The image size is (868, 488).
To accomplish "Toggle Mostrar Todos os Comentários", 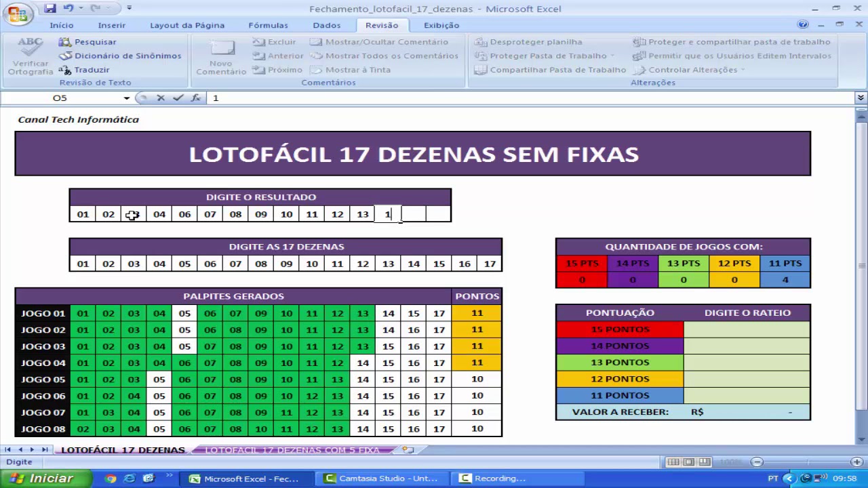I will pyautogui.click(x=384, y=56).
